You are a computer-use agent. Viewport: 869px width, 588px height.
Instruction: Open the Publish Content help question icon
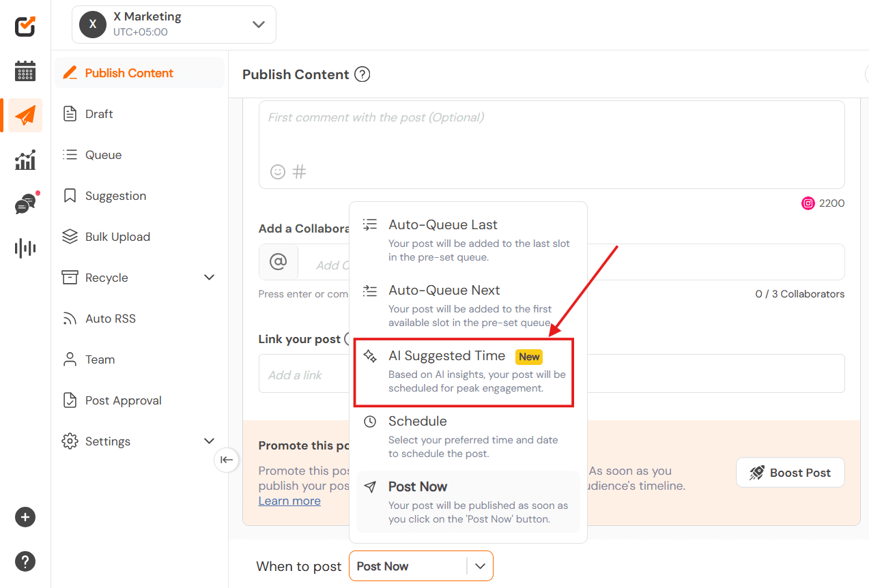(362, 74)
